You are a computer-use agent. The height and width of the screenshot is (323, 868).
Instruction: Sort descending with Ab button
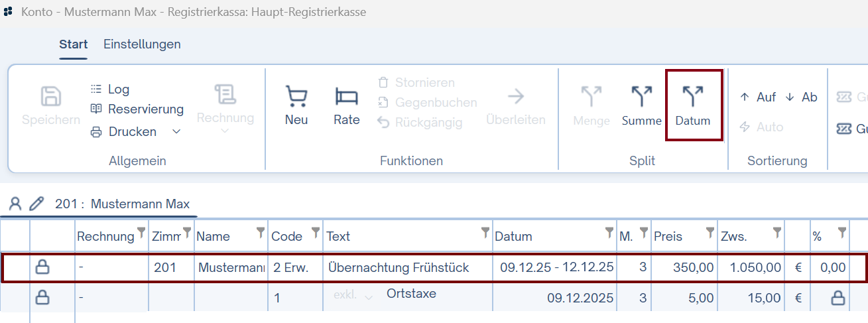(801, 97)
